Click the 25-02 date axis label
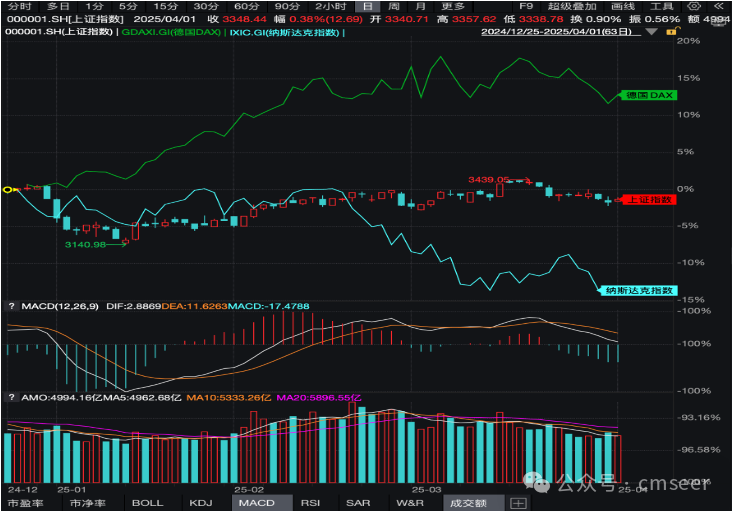Screen dimensions: 732x512 point(249,490)
